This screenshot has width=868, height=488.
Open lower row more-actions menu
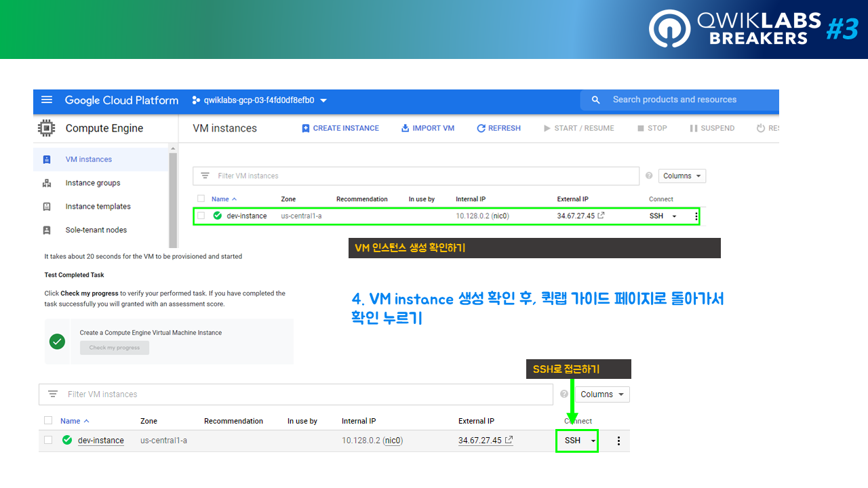click(618, 441)
